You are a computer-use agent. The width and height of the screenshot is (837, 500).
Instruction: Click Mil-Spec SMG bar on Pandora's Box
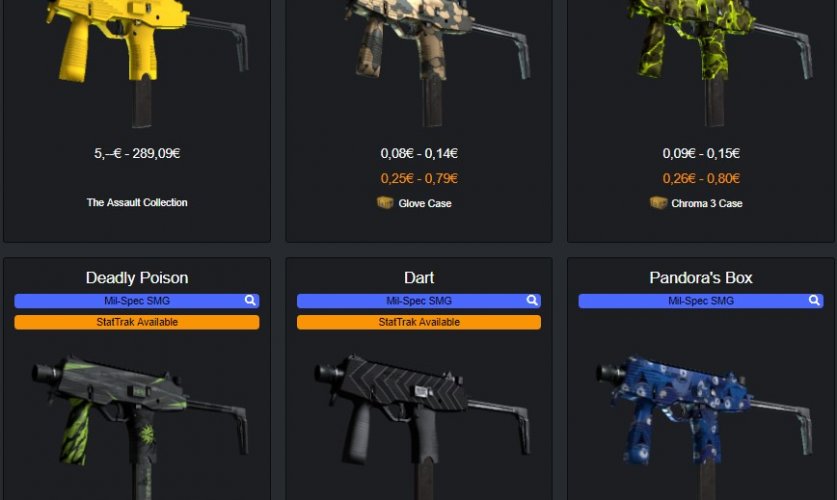[x=701, y=301]
